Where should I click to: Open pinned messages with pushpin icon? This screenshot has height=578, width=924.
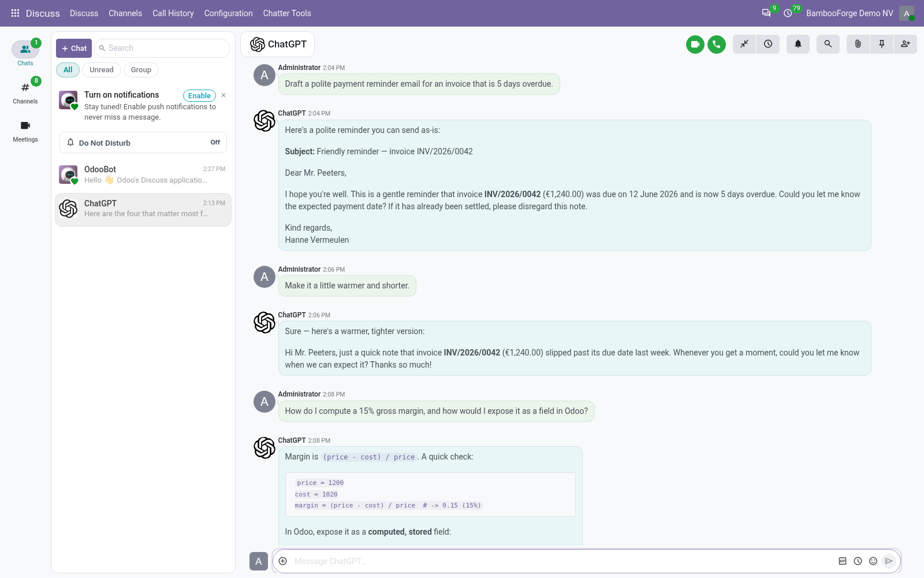tap(882, 44)
